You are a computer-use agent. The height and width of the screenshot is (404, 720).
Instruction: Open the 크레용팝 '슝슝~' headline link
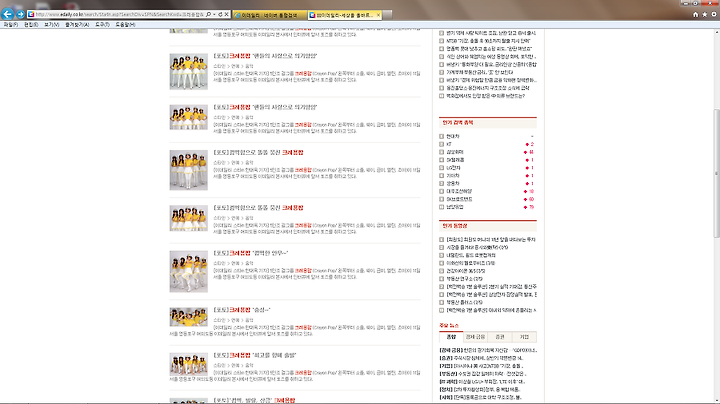point(242,310)
